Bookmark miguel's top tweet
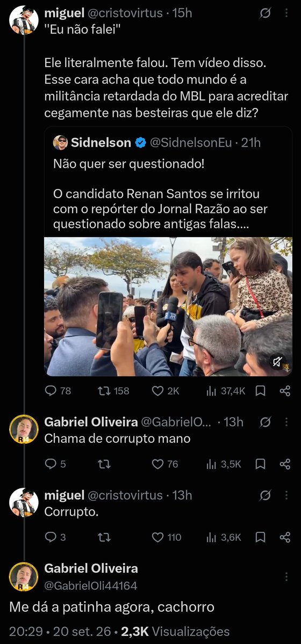The image size is (301, 644). click(260, 391)
